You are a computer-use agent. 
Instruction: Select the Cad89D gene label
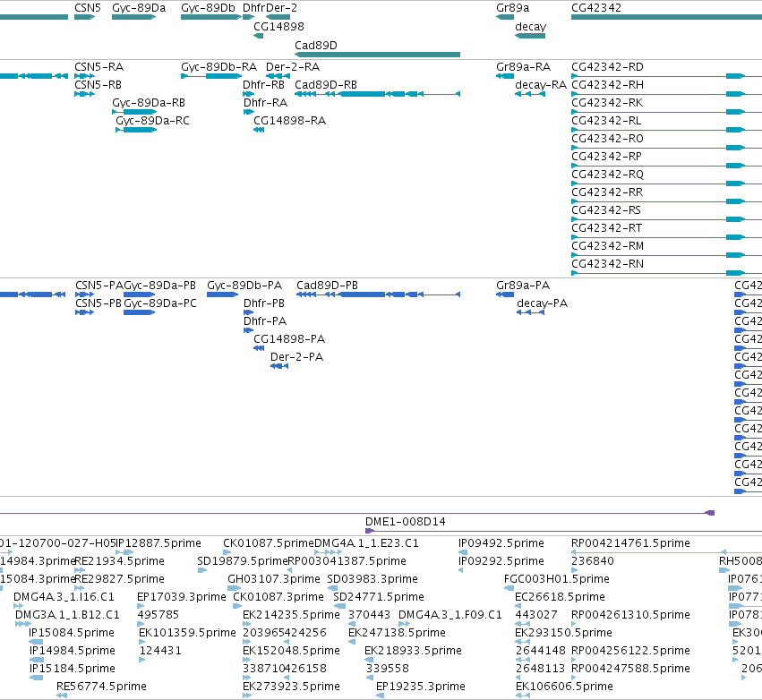[x=316, y=45]
